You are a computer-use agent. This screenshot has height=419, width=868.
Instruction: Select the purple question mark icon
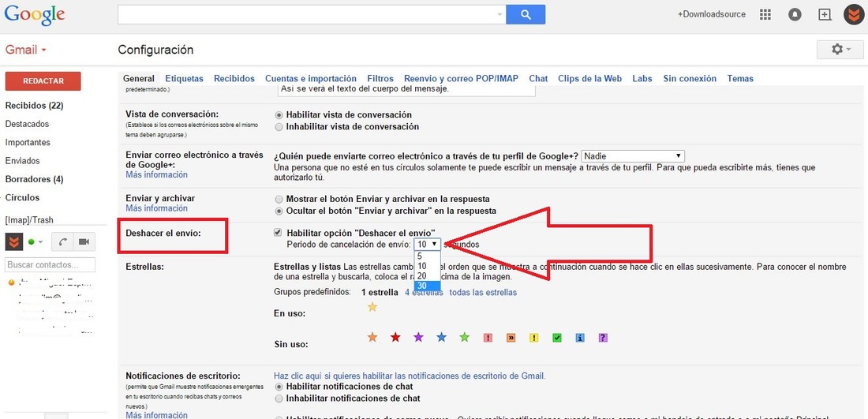603,338
